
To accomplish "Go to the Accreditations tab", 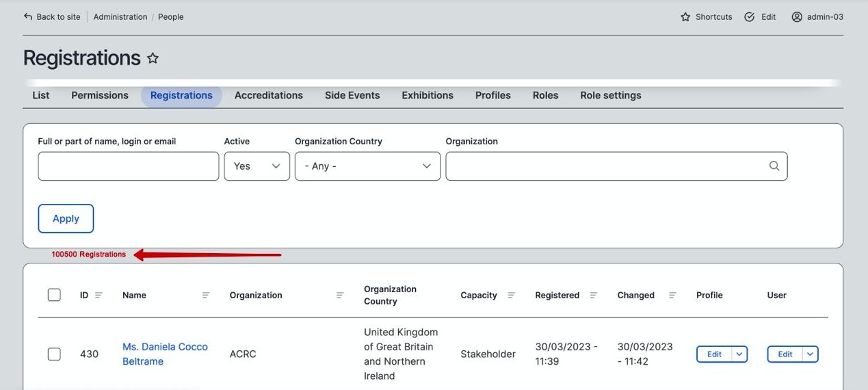I will click(x=269, y=95).
